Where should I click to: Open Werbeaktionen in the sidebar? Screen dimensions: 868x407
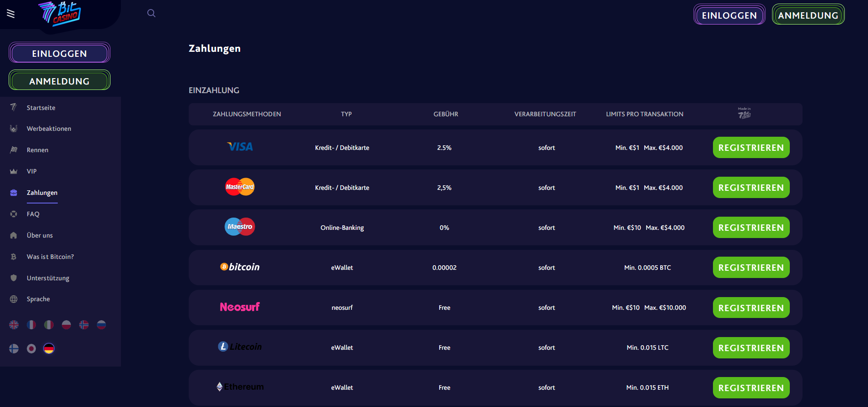pos(49,129)
